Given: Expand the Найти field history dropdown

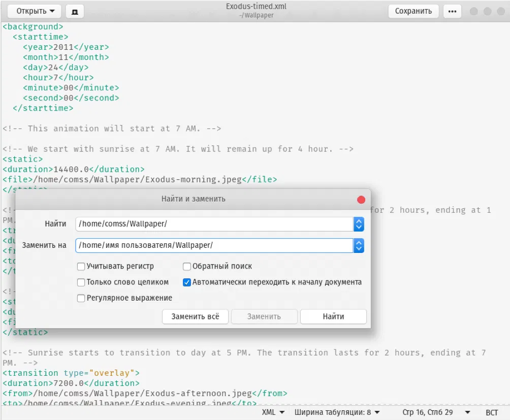Looking at the screenshot, I should [x=359, y=224].
